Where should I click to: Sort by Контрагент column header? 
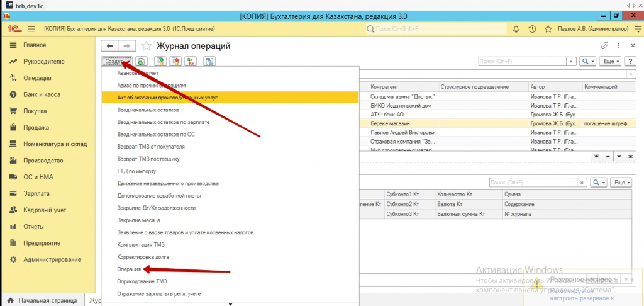tap(403, 87)
